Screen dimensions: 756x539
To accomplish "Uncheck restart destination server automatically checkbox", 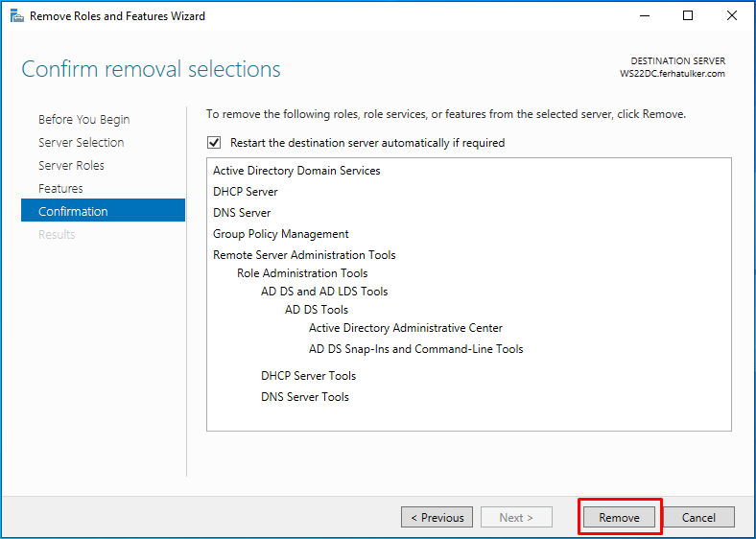I will pos(214,143).
